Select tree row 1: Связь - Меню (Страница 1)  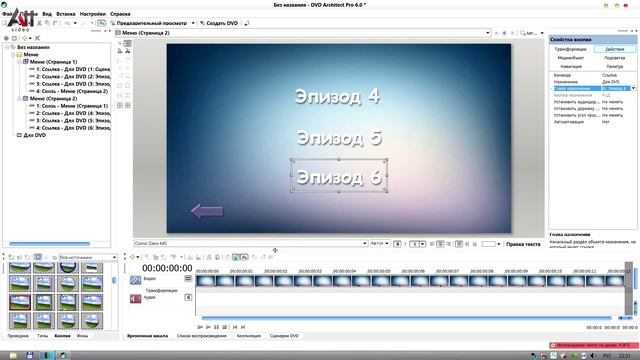pyautogui.click(x=69, y=106)
